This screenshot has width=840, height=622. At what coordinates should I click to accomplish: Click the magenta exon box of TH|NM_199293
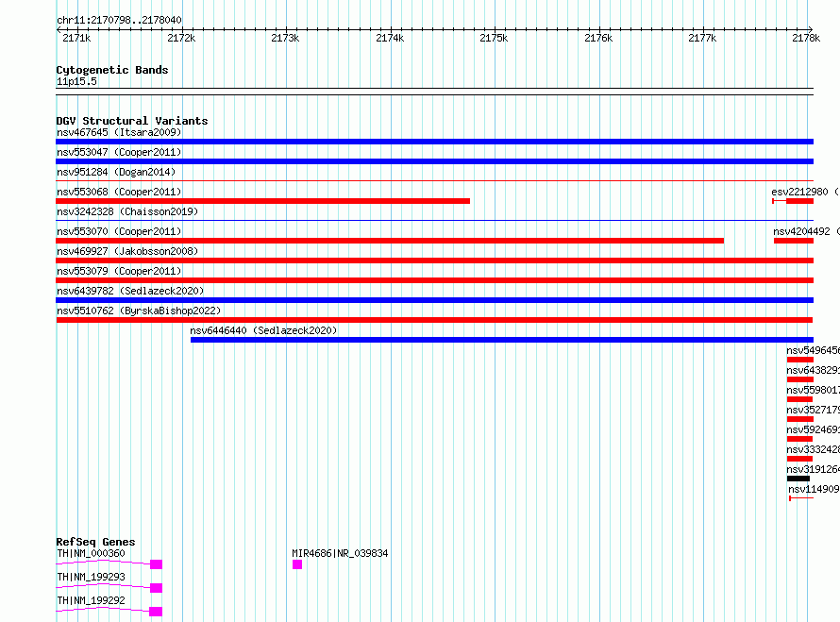156,588
